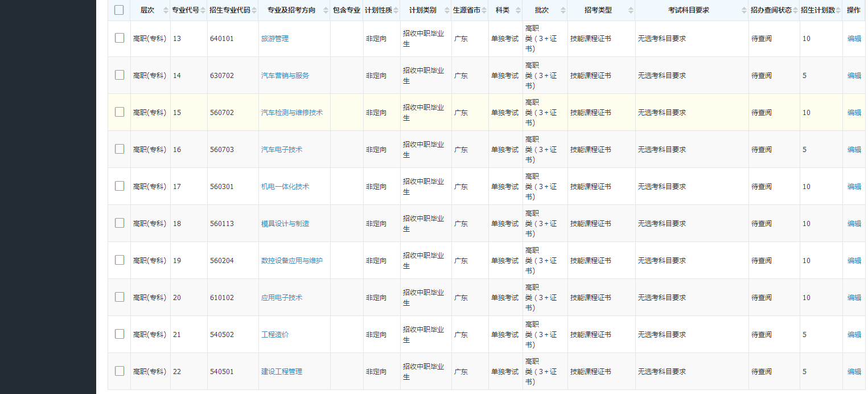Click 编辑 for major code 560204

[854, 261]
